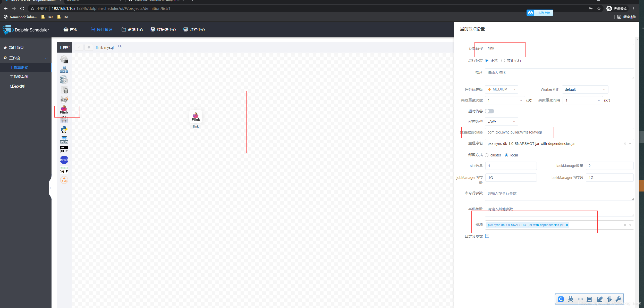
Task: Open the JAVA program type dropdown
Action: point(501,121)
